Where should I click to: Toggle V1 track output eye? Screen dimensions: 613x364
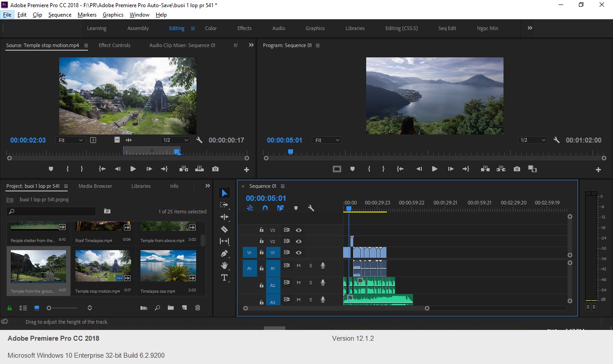(298, 252)
